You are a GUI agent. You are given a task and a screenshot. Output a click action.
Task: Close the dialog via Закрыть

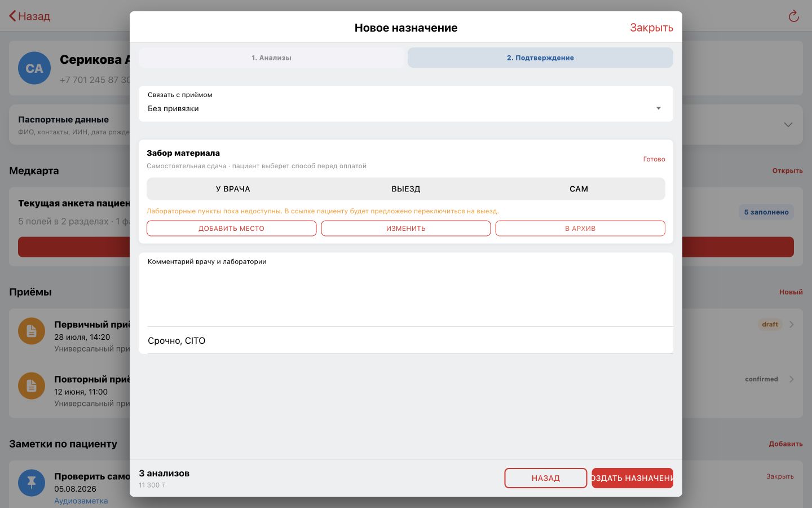click(x=651, y=28)
